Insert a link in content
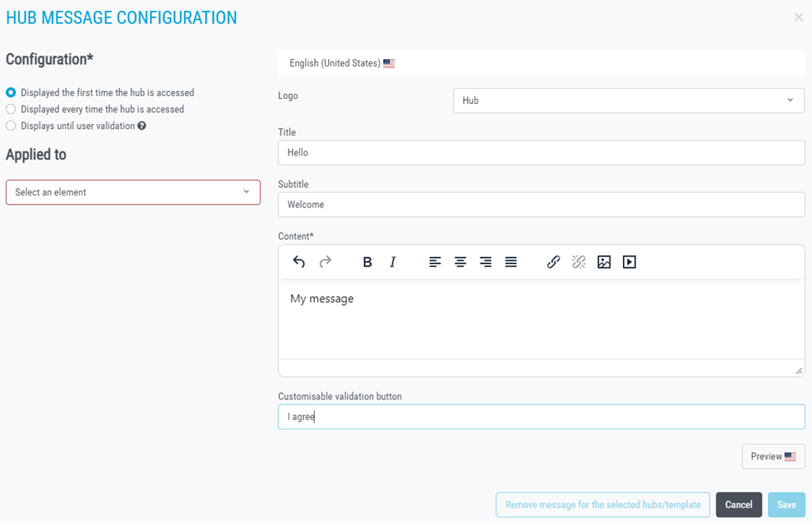This screenshot has width=812, height=521. coord(553,262)
